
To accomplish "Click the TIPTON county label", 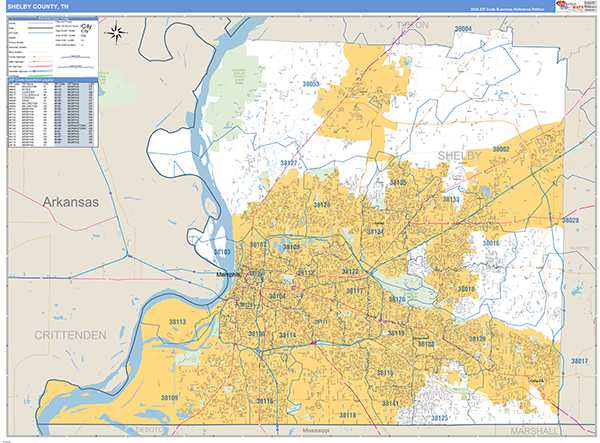I will point(412,25).
